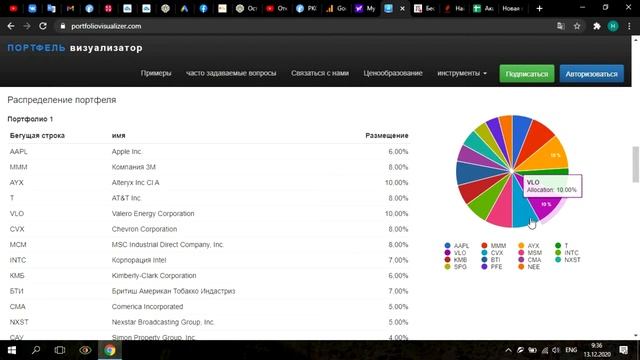Select the AAPL ticker cell
Viewport: 640px width, 360px height.
(19, 151)
